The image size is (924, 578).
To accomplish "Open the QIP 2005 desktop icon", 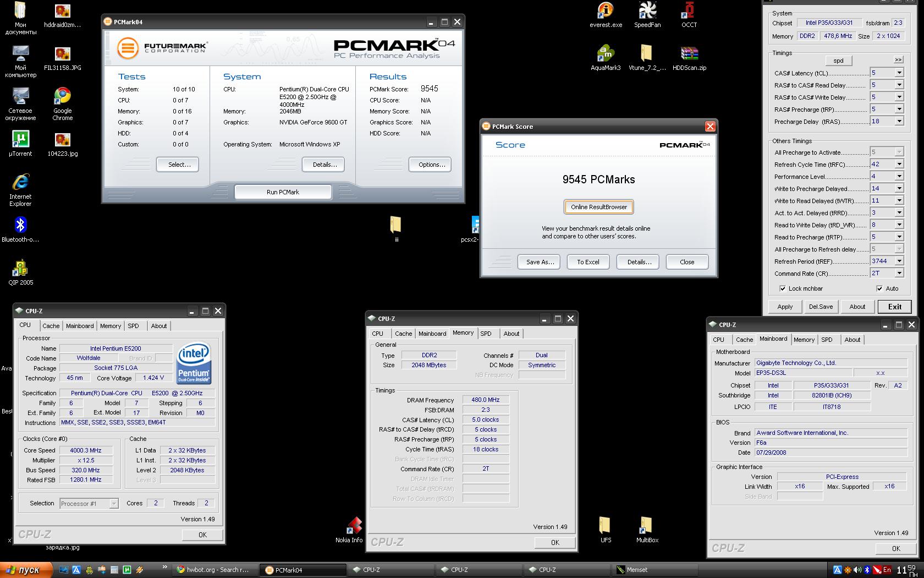I will click(x=20, y=272).
